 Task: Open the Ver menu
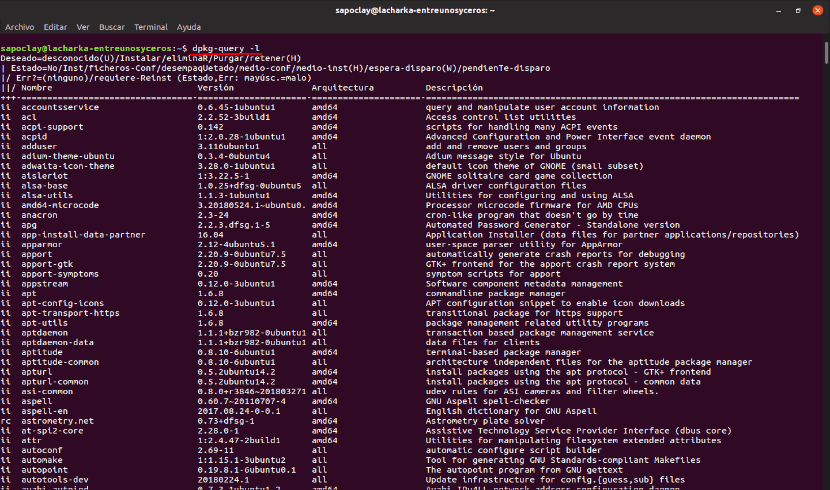click(x=83, y=27)
